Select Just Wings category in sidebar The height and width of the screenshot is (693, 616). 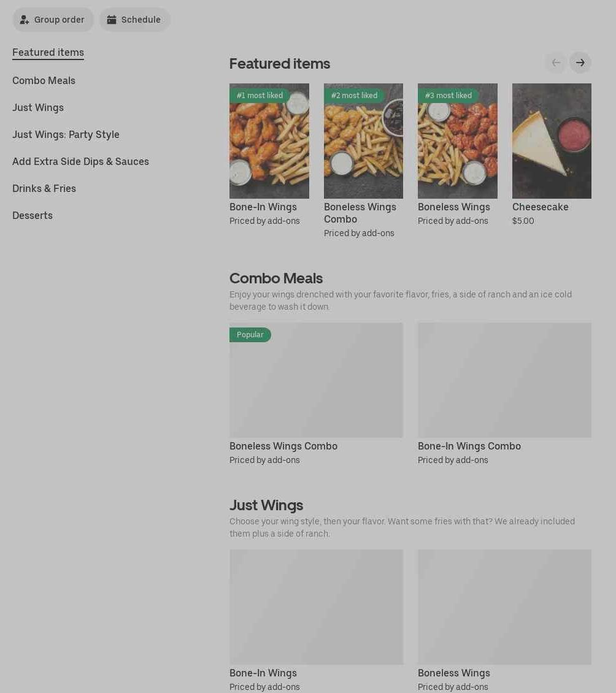click(38, 107)
